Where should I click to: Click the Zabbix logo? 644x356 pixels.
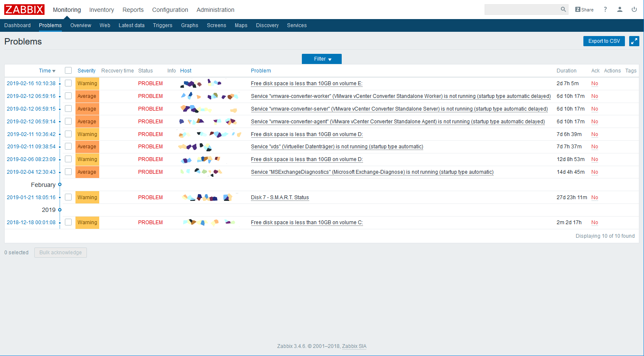click(24, 9)
